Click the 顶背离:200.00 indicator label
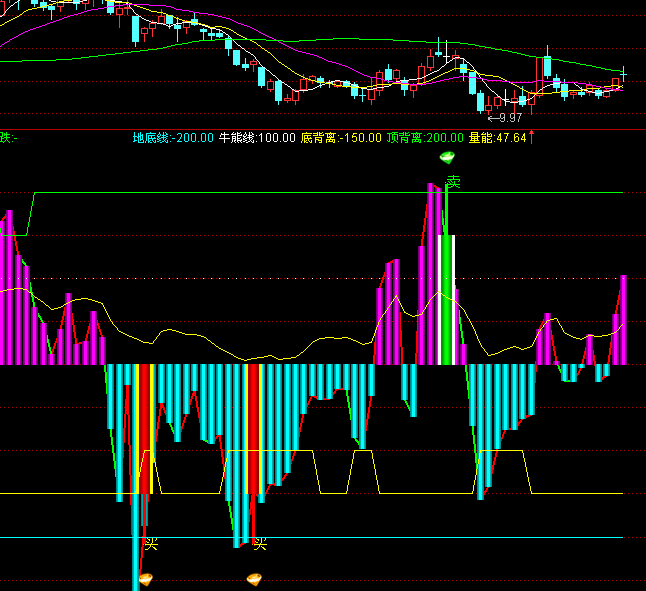The image size is (646, 591). 425,138
